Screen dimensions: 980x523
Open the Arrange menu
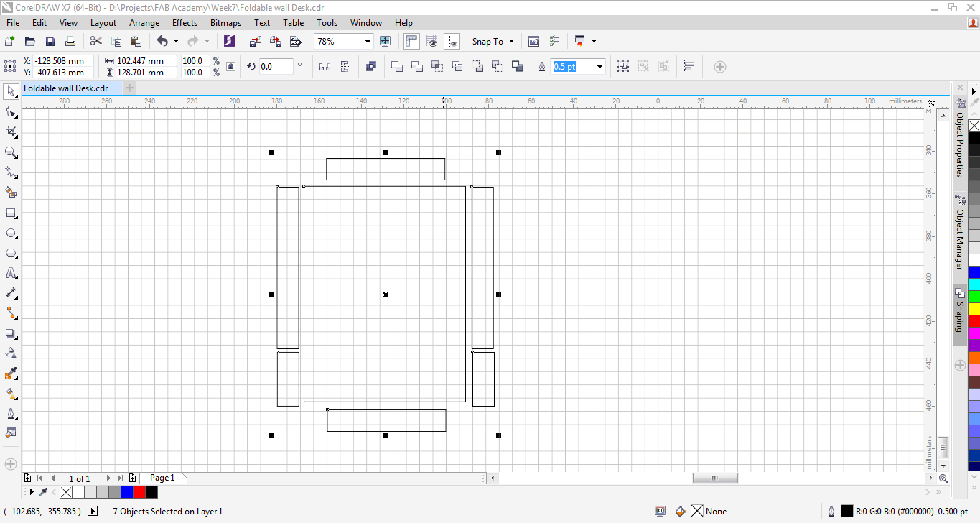click(x=144, y=23)
